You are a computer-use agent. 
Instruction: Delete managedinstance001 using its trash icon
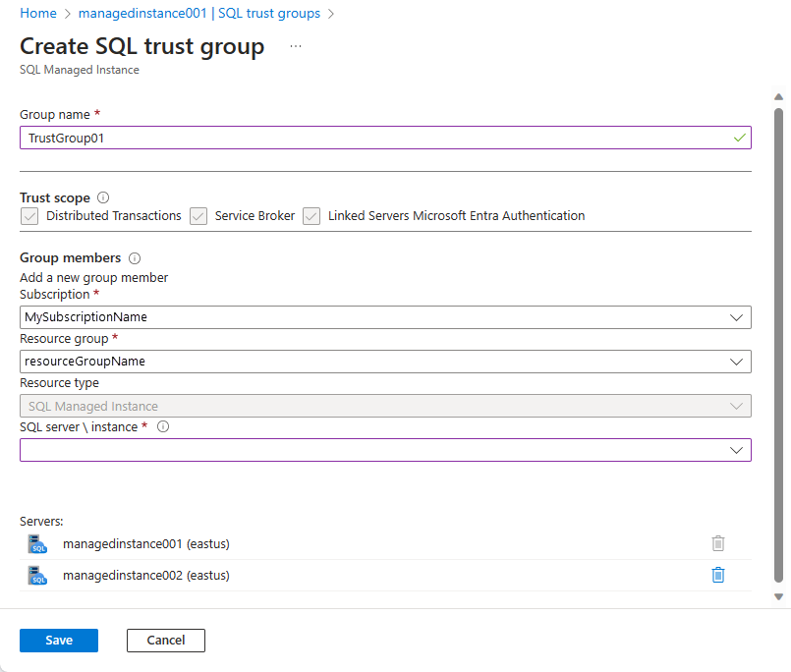click(718, 542)
